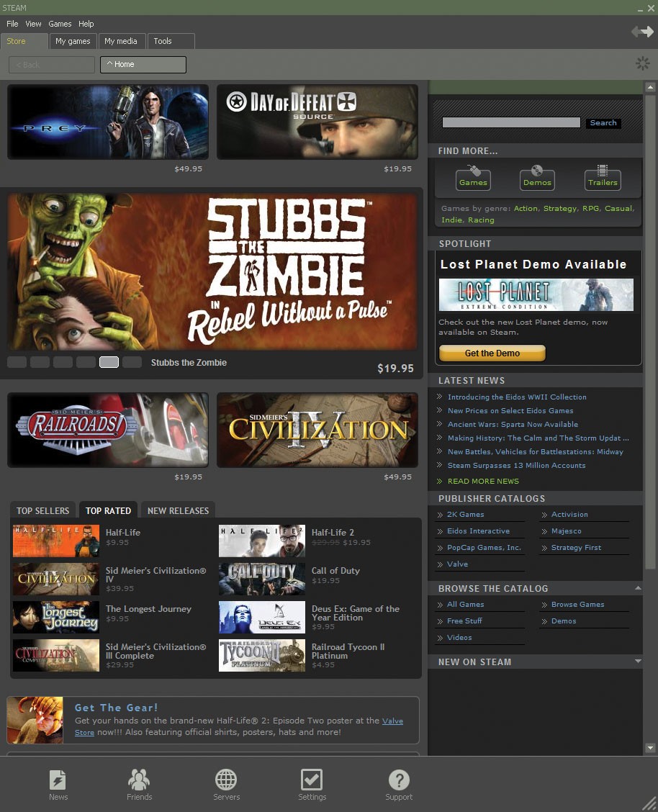
Task: Select the fourth carousel slide indicator
Action: [86, 362]
